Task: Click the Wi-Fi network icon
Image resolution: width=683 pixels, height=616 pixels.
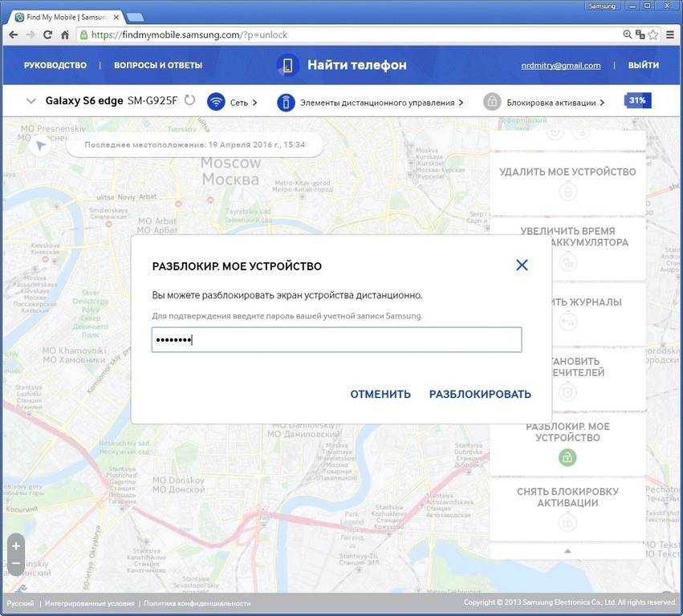Action: coord(216,102)
